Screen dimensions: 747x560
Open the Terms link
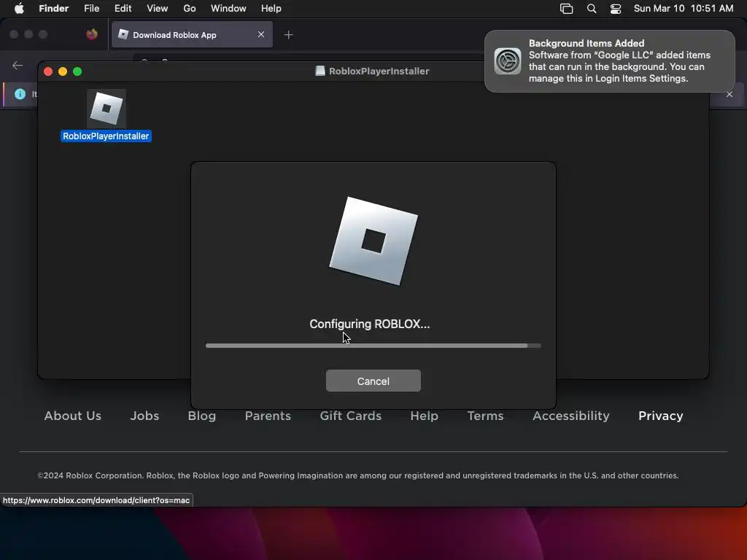pos(485,416)
